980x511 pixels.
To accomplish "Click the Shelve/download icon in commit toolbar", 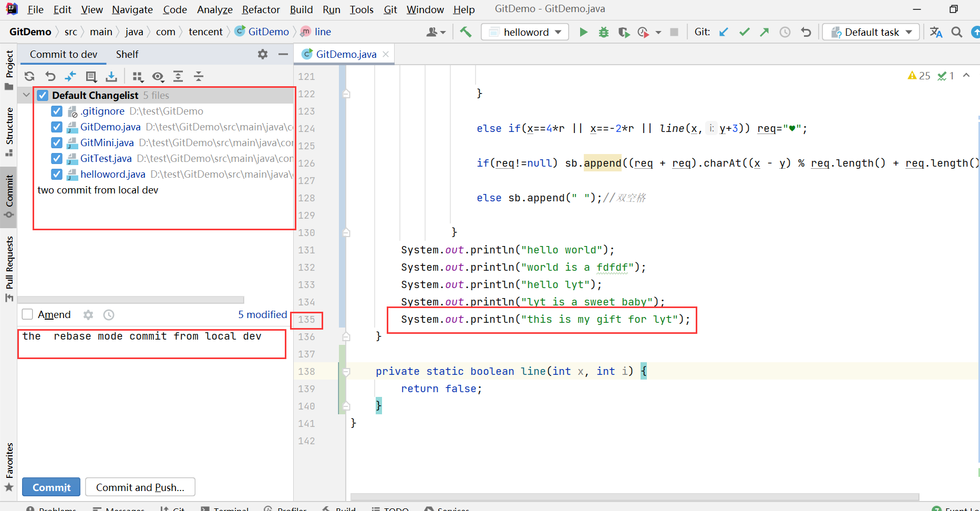I will click(x=111, y=76).
